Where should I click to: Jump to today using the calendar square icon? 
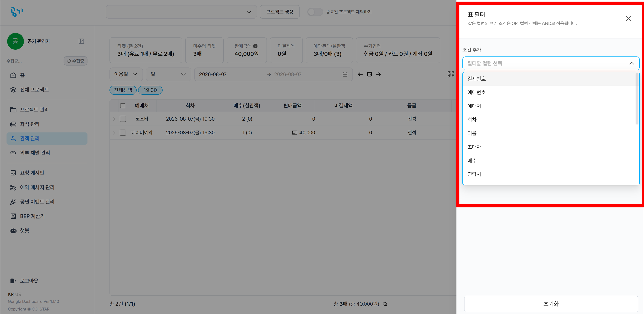369,74
